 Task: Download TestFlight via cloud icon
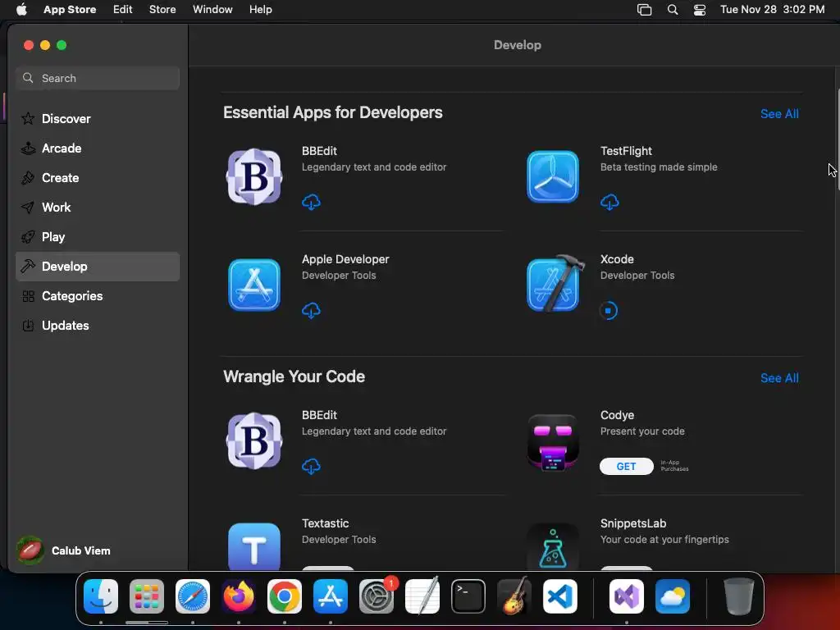609,202
